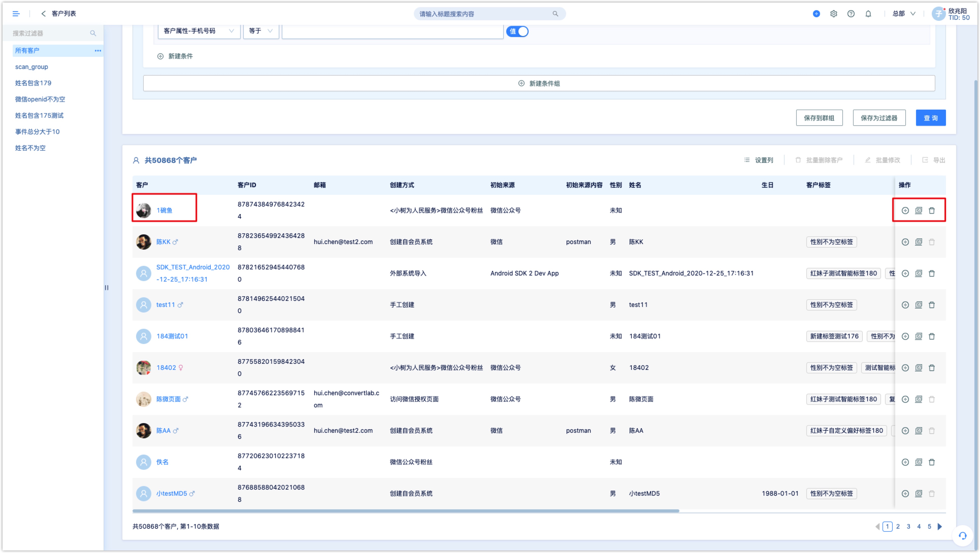This screenshot has height=553, width=980.
Task: Click the 性别不为空标签 tag in the test11 row
Action: (831, 305)
